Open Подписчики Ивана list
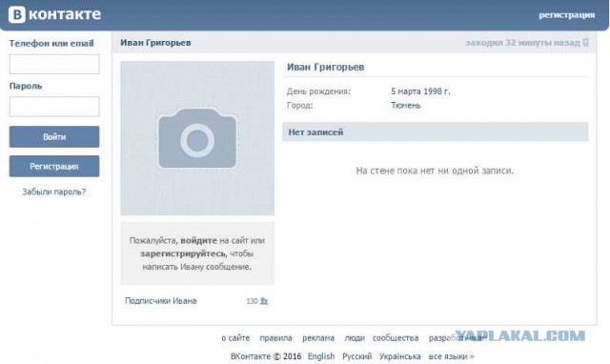 tap(161, 300)
